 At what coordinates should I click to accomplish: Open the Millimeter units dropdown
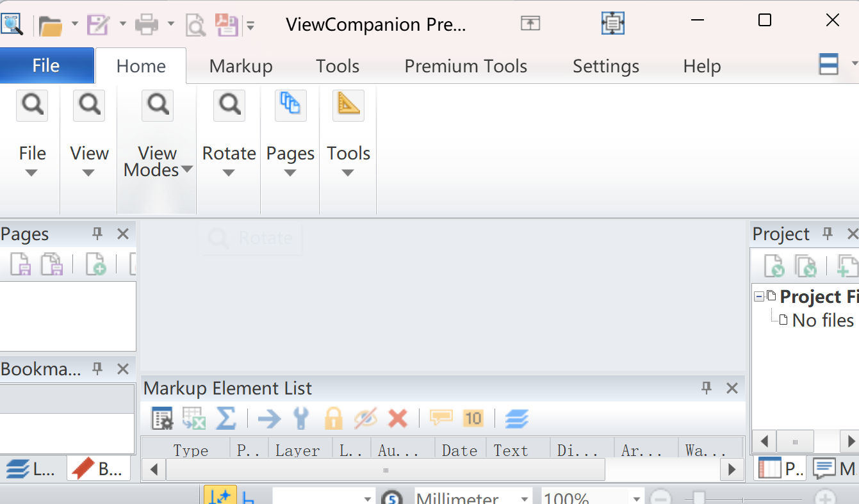tap(524, 498)
